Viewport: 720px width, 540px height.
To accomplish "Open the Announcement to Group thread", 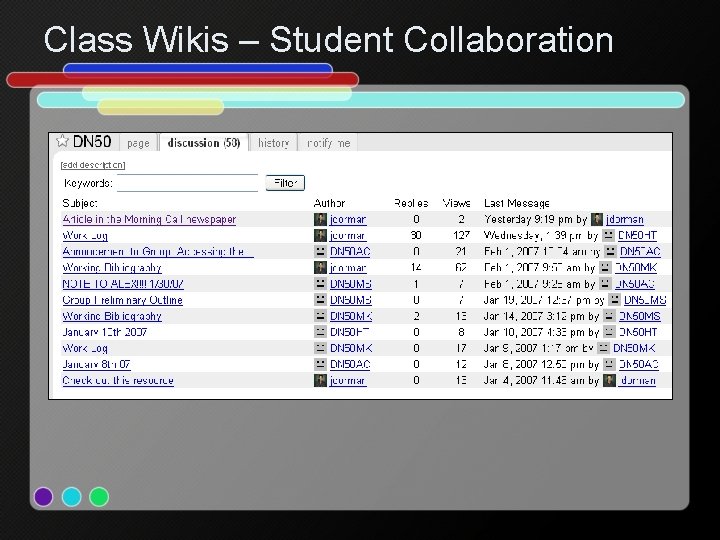I will tap(158, 252).
